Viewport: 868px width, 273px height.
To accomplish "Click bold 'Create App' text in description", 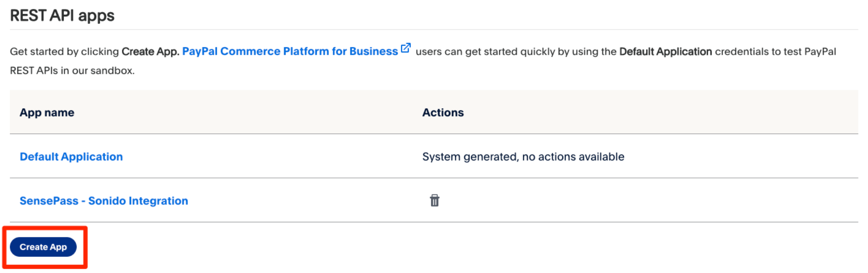I will point(150,52).
